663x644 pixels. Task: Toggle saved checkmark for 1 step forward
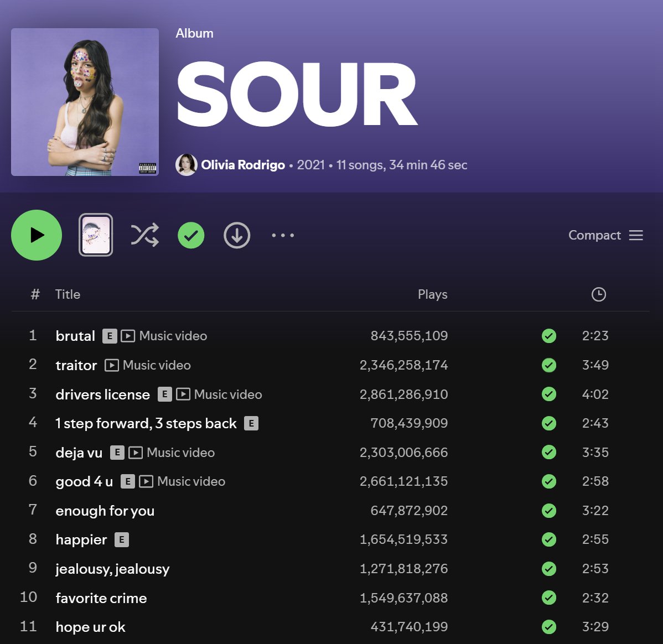549,423
